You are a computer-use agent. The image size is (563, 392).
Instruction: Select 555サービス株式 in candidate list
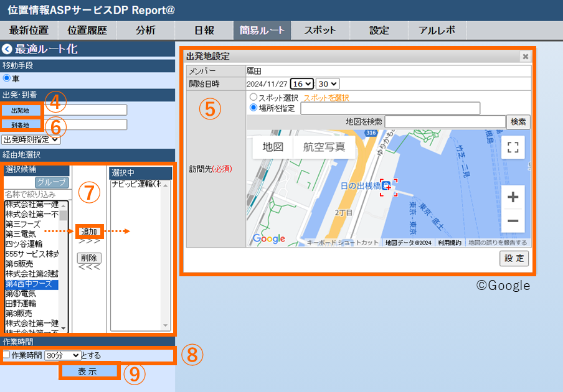tap(32, 254)
